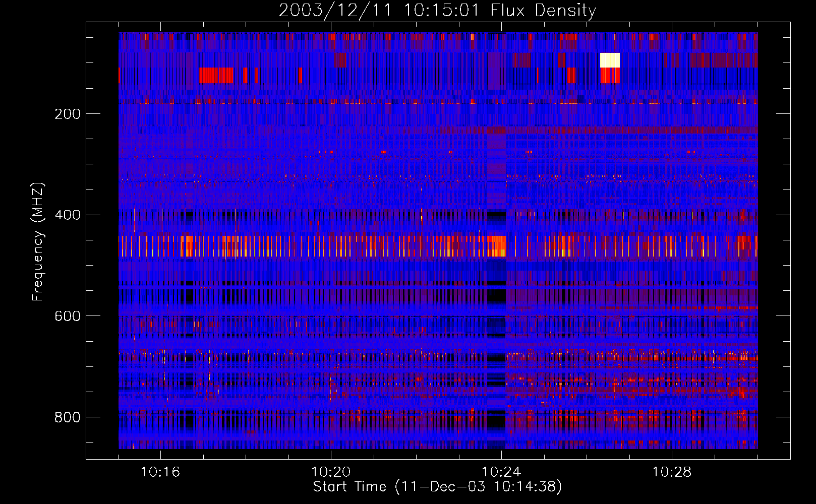Click the 200 frequency tick label
Image resolution: width=816 pixels, height=504 pixels.
coord(68,114)
